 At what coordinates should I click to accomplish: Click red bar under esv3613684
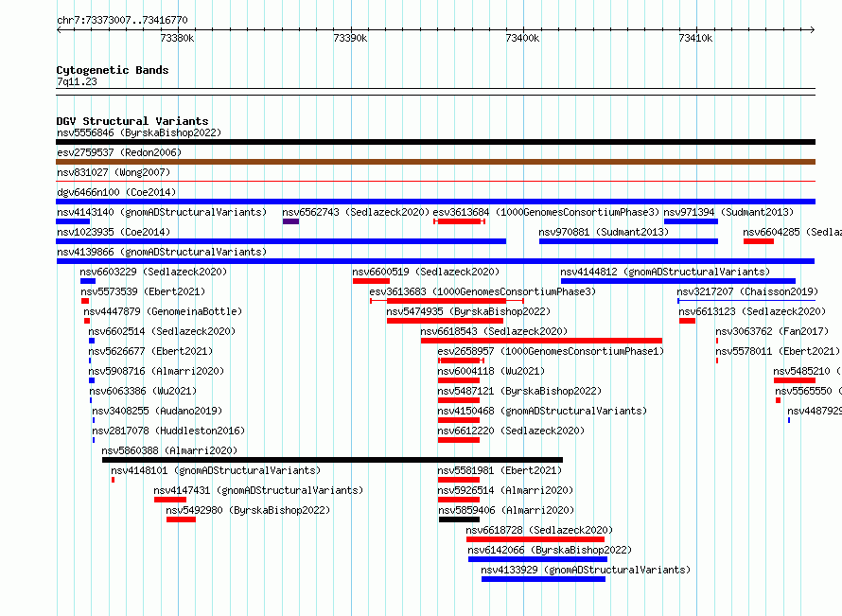click(459, 221)
